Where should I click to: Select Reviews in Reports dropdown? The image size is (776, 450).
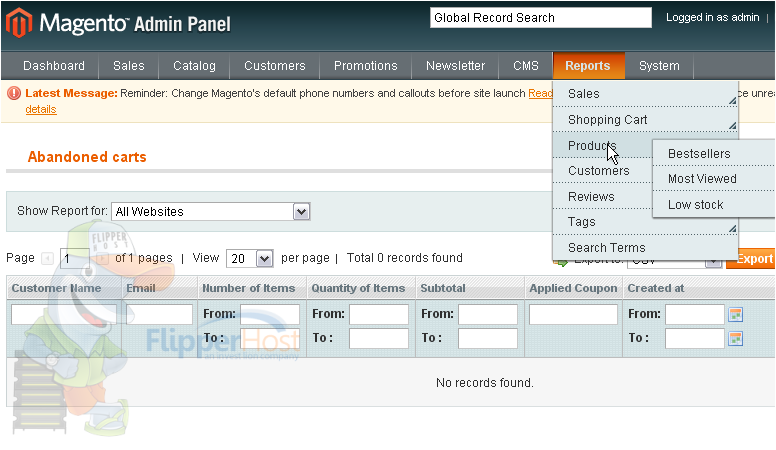603,197
